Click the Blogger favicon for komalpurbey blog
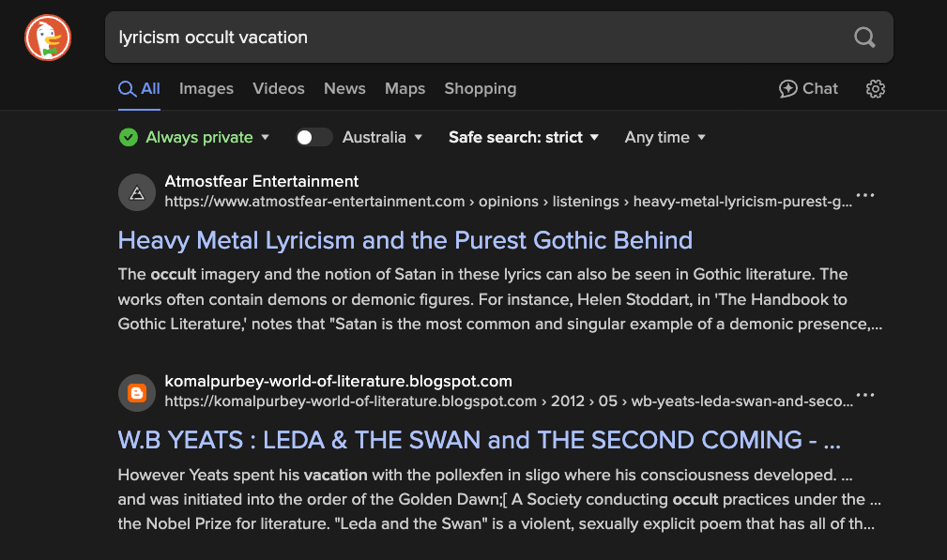Screen dimensions: 947x560 click(x=137, y=393)
